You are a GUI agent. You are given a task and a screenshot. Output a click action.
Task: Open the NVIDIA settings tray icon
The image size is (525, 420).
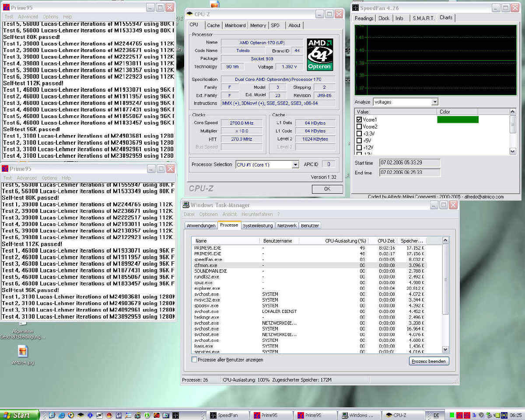497,415
